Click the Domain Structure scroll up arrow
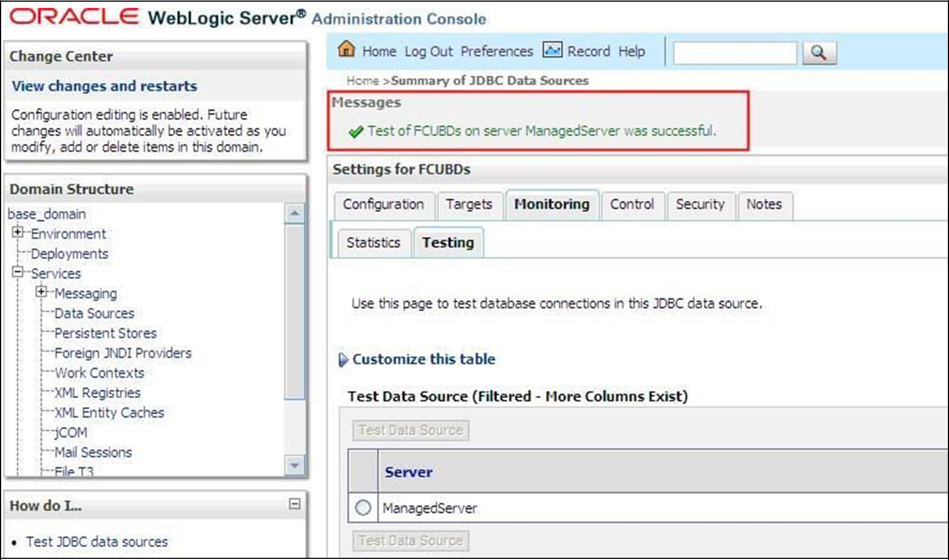This screenshot has height=560, width=949. click(295, 213)
